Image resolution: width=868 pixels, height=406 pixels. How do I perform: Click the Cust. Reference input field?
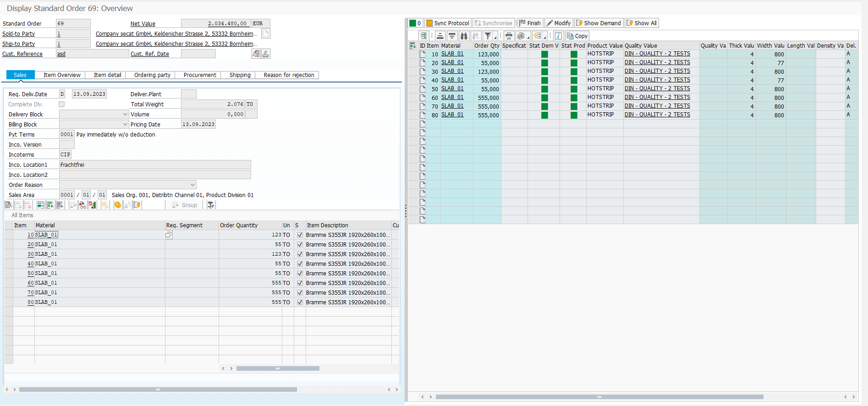[x=92, y=54]
